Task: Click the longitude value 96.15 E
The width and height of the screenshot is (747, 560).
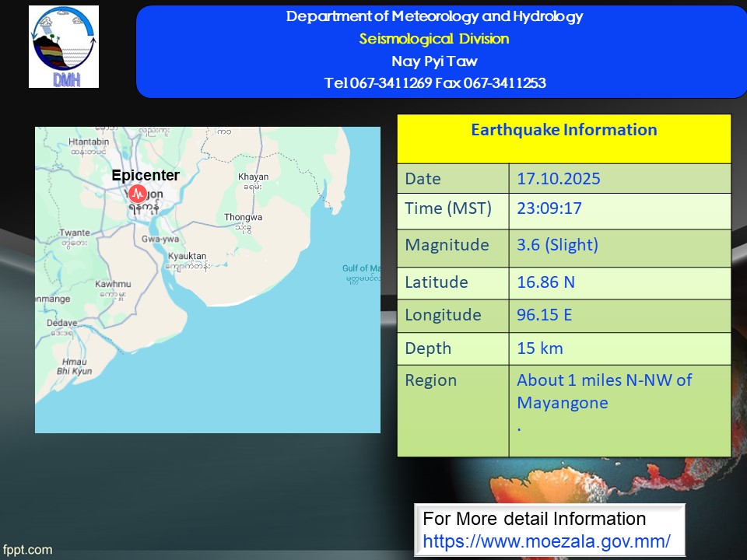Action: click(x=545, y=315)
